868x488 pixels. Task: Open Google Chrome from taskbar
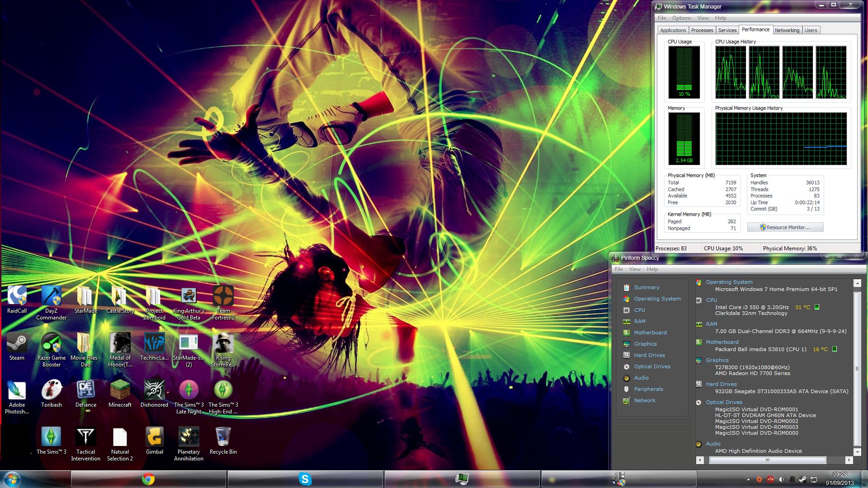pos(148,479)
